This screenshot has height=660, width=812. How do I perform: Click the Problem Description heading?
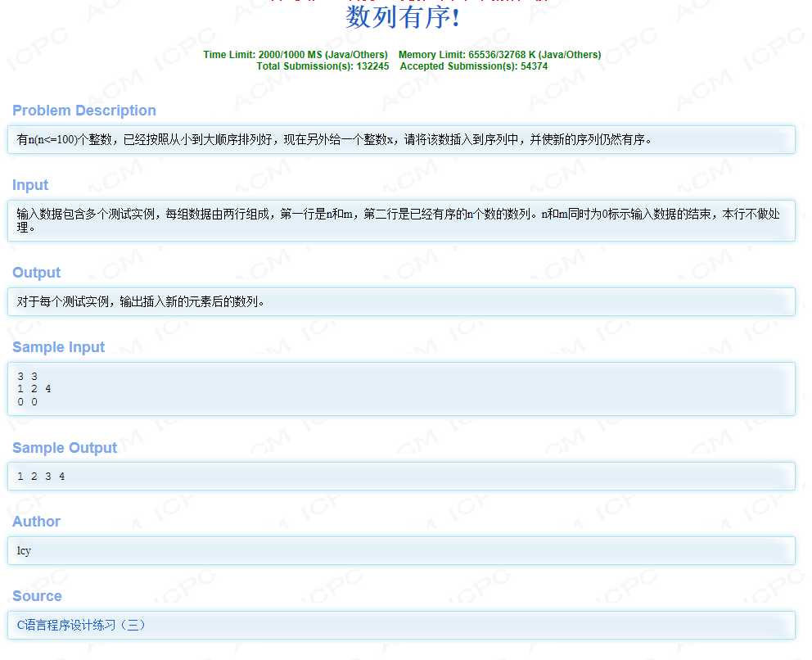point(84,111)
